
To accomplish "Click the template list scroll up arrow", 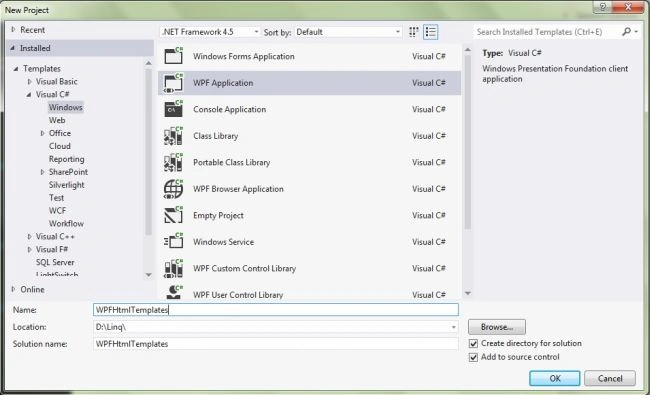I will (x=468, y=50).
